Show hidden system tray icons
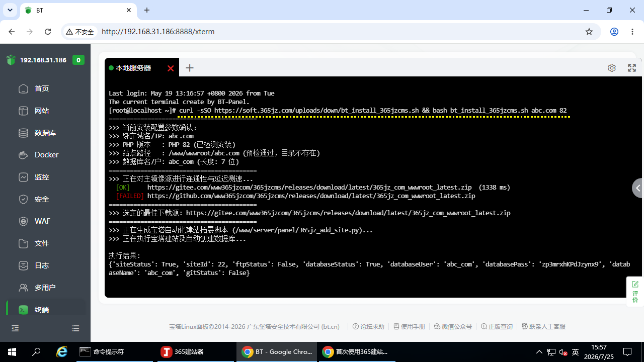The height and width of the screenshot is (362, 644). [539, 352]
